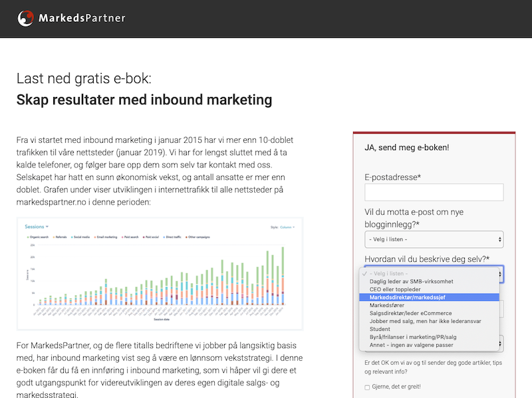Viewport: 532px width, 398px height.
Task: Click heading 'Skap resultater med inbound marketing'
Action: point(144,100)
